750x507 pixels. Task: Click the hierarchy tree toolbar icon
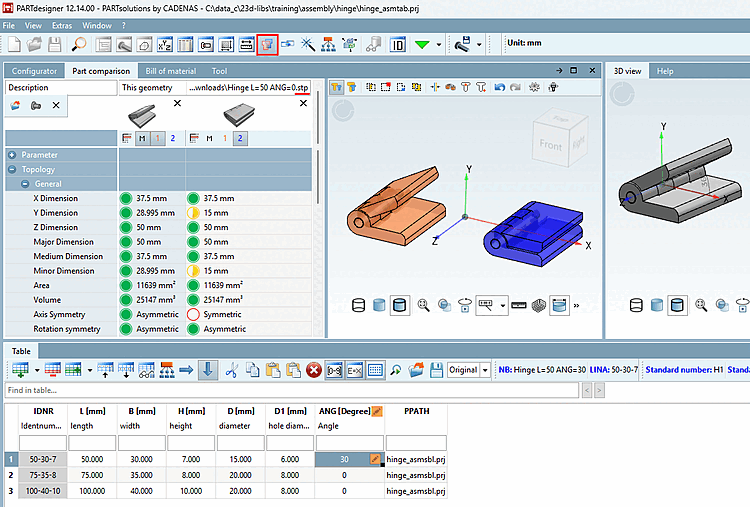(x=328, y=44)
